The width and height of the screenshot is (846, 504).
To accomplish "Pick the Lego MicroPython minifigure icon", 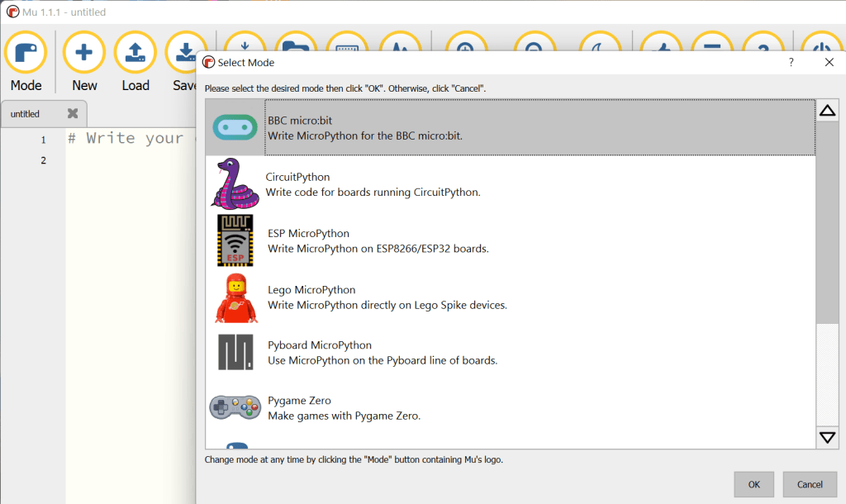I will click(235, 297).
